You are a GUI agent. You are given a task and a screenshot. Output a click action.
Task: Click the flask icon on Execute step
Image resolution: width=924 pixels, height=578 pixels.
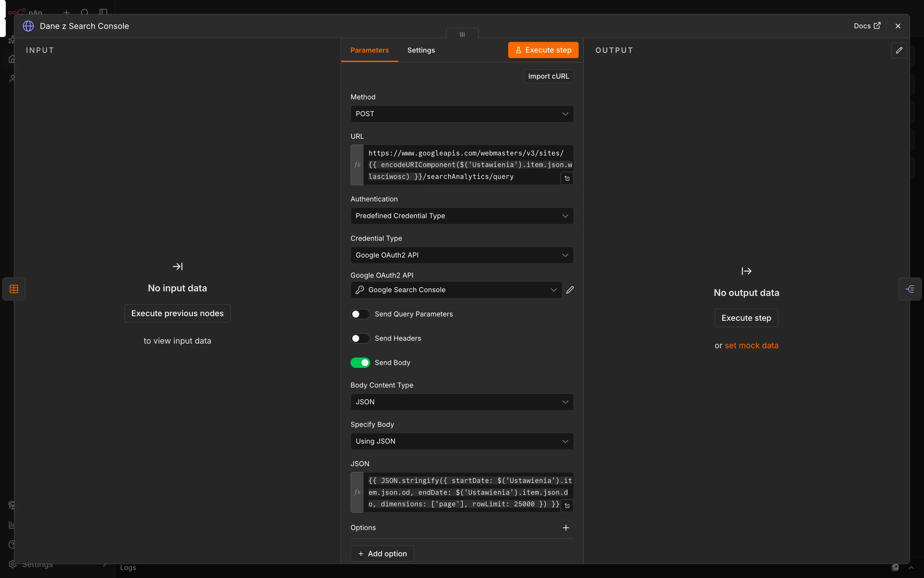coord(519,50)
